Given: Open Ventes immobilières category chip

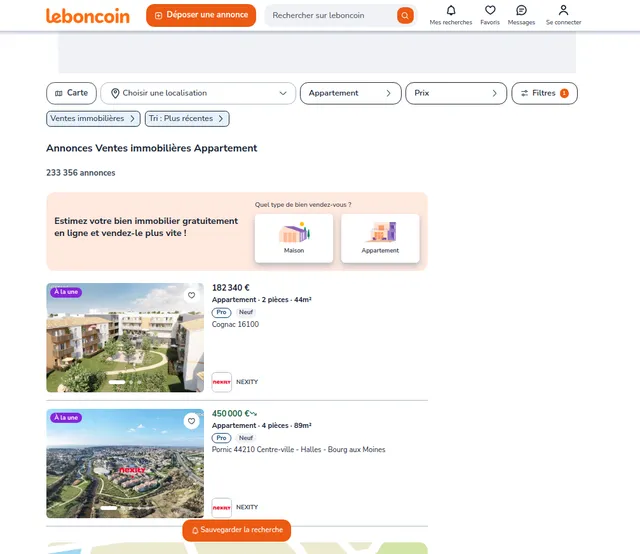Looking at the screenshot, I should coord(93,118).
